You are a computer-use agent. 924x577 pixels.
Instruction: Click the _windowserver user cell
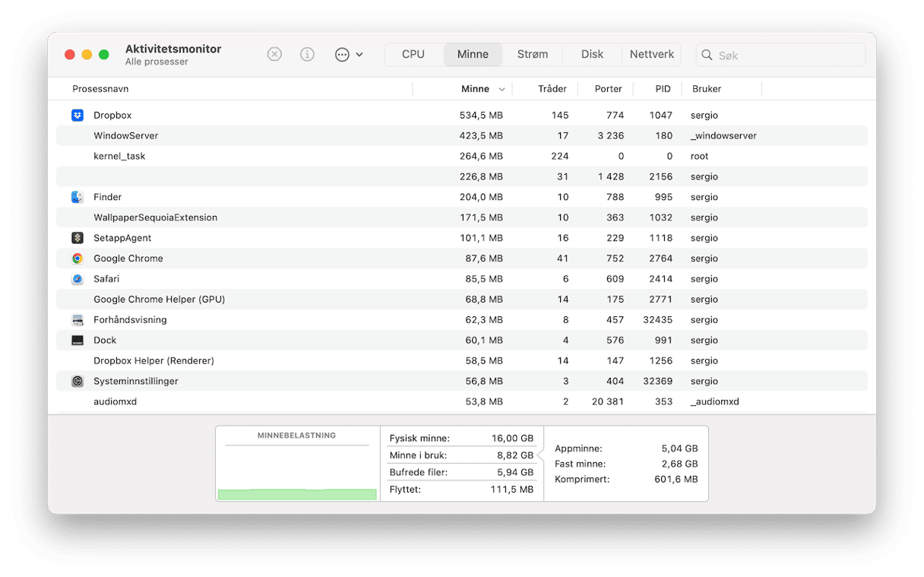[x=723, y=136]
